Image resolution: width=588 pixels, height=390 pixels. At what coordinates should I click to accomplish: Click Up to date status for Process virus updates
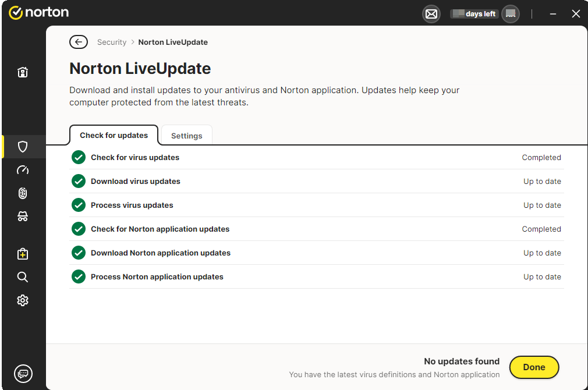542,205
